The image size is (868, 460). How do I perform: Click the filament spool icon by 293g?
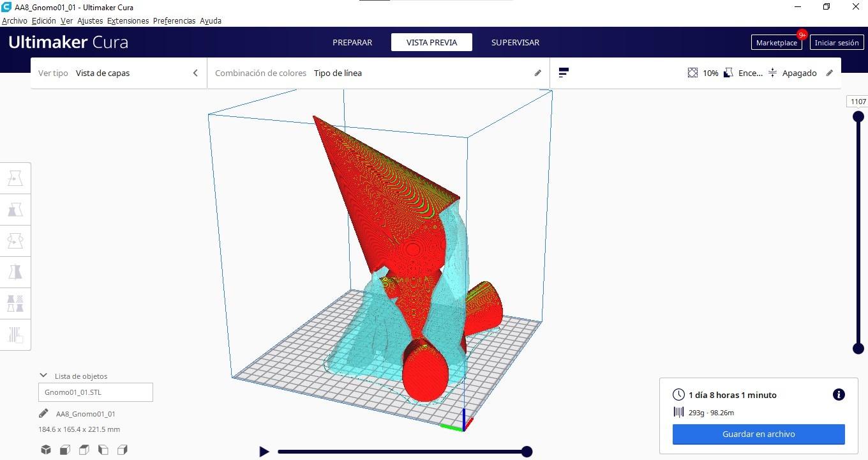(x=678, y=412)
